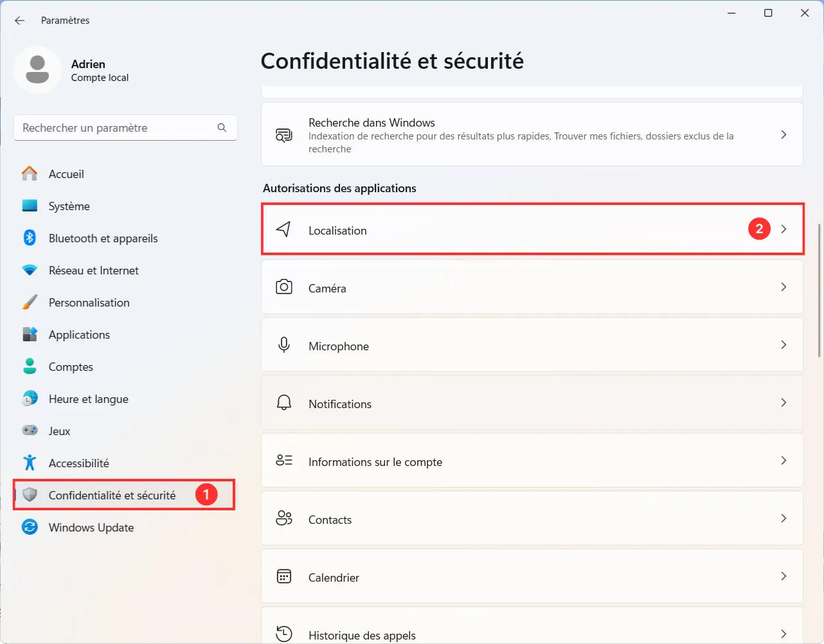
Task: Click the Jeux gamepad icon
Action: [30, 431]
